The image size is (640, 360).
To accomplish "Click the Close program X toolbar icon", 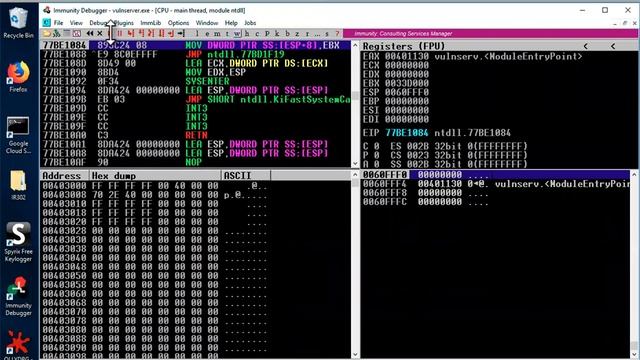I will (100, 33).
